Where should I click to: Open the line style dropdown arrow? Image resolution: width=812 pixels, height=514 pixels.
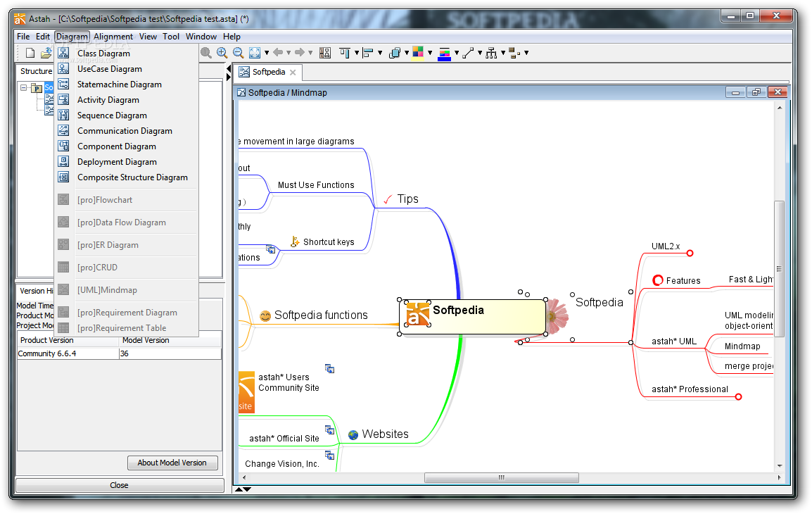point(480,53)
